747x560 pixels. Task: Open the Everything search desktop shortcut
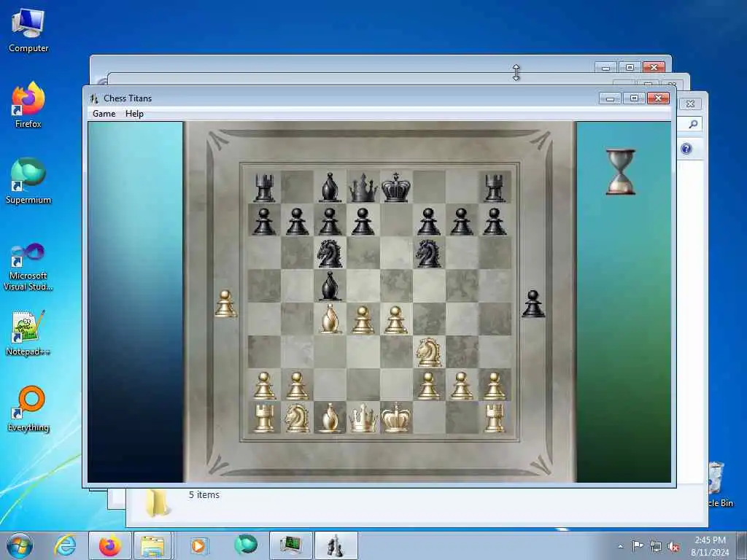click(x=28, y=409)
